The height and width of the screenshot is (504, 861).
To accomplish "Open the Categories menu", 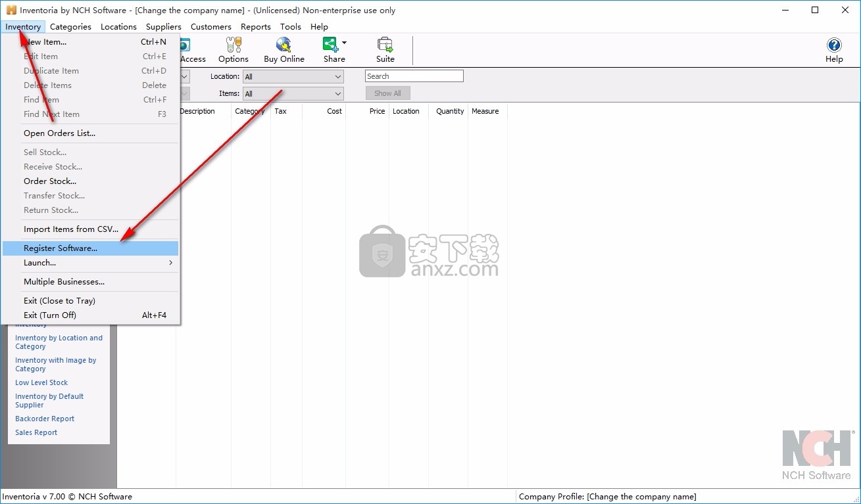I will 70,27.
